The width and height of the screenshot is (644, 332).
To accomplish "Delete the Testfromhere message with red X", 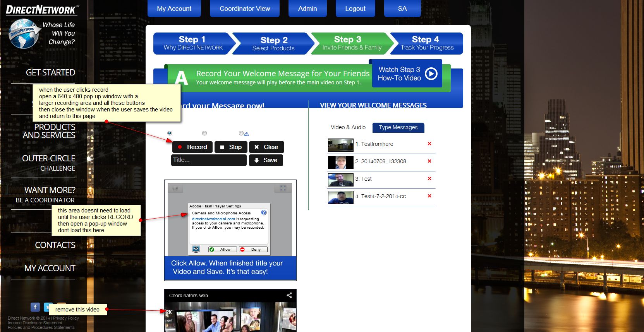I will pyautogui.click(x=429, y=144).
